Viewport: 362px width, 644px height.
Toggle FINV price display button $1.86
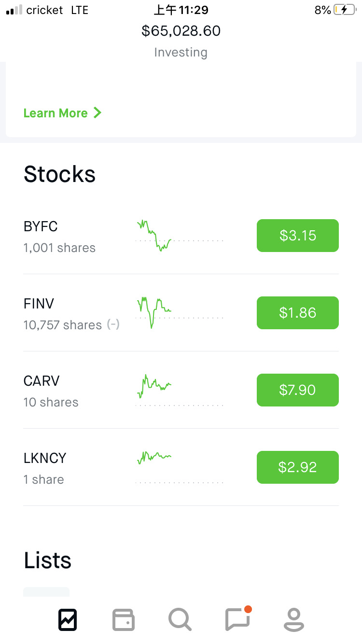[x=297, y=313]
